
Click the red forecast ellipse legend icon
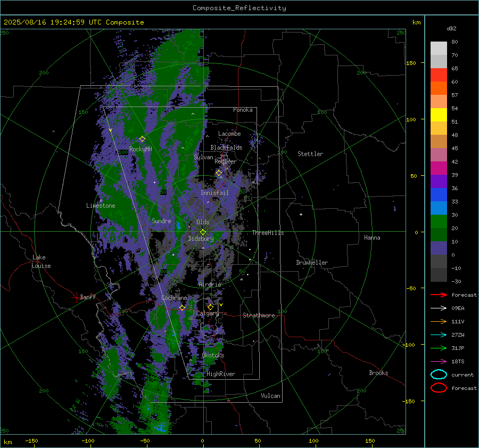pos(439,388)
